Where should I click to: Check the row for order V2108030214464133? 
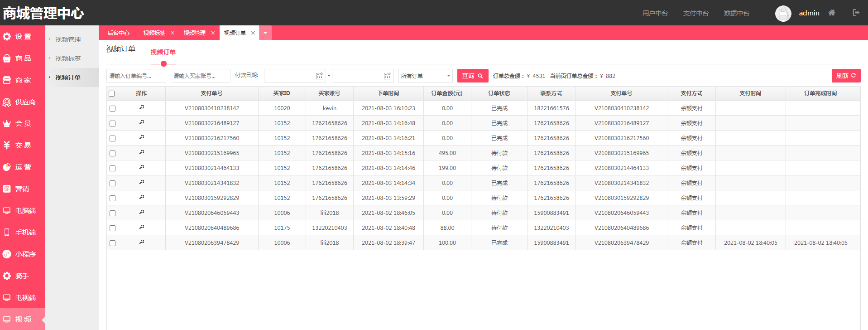(x=112, y=169)
